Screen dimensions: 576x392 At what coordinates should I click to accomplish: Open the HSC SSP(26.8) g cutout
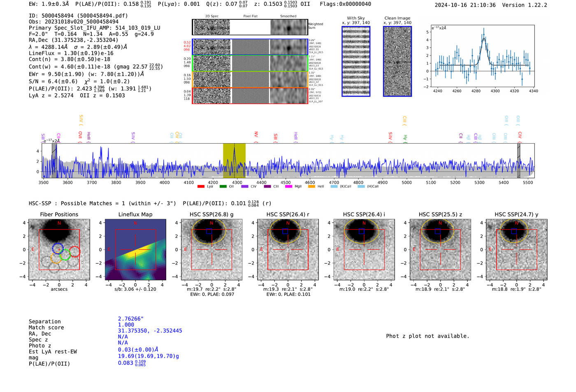click(211, 249)
